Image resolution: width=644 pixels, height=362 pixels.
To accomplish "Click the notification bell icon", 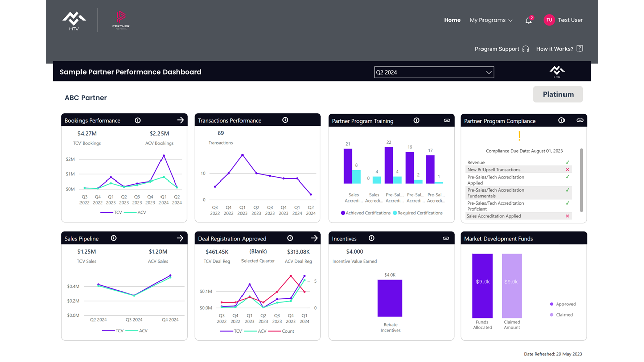I will click(x=528, y=21).
